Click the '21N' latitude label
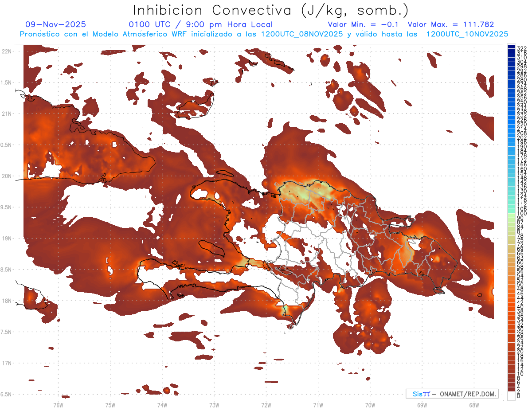 7,114
